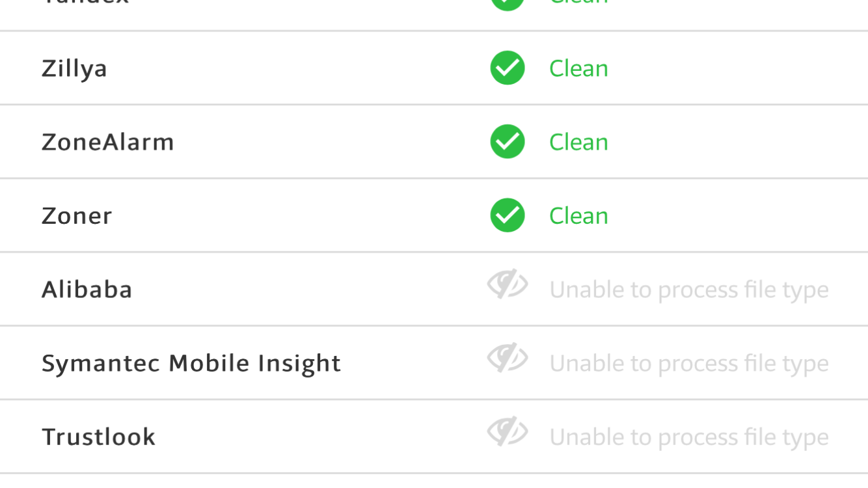Screen dimensions: 868x488
Task: Click the green checkmark icon beside Zillya
Action: 508,68
